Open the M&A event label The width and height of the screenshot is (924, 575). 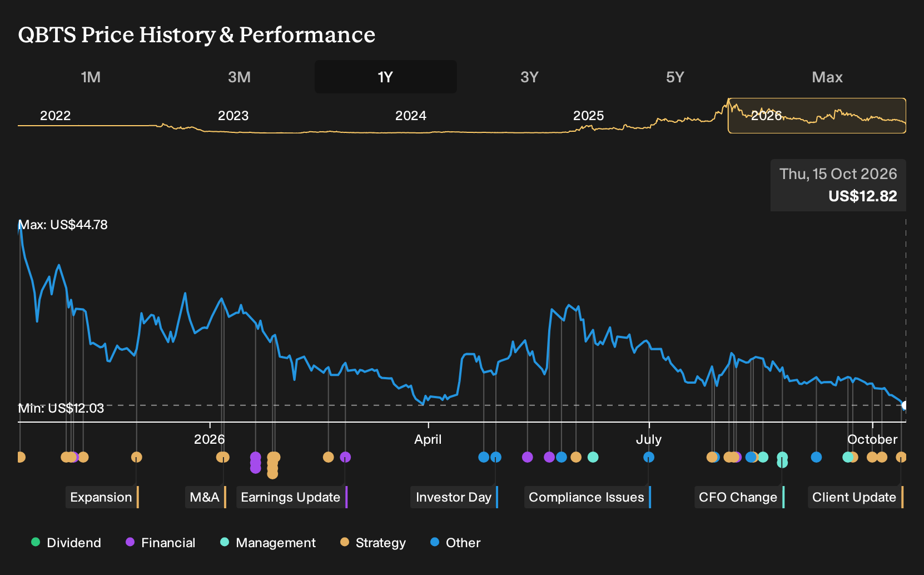coord(206,497)
